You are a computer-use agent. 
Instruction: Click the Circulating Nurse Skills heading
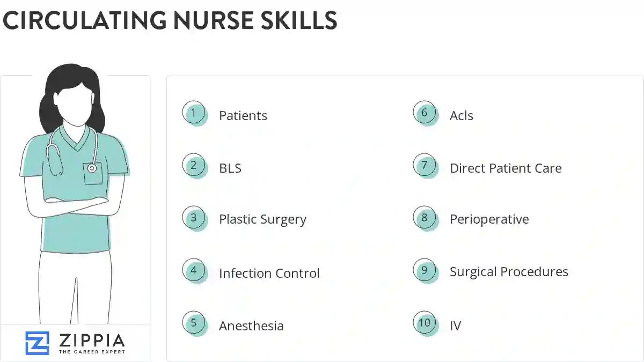(170, 20)
